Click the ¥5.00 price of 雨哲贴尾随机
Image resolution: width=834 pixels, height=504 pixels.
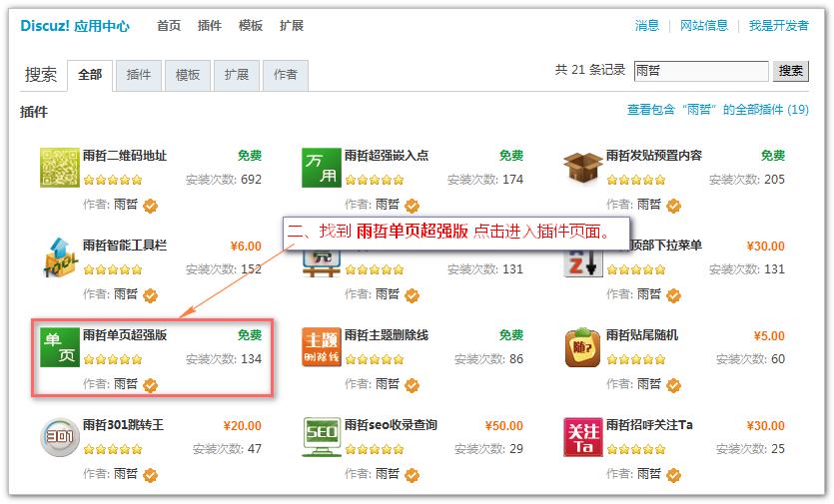point(769,336)
